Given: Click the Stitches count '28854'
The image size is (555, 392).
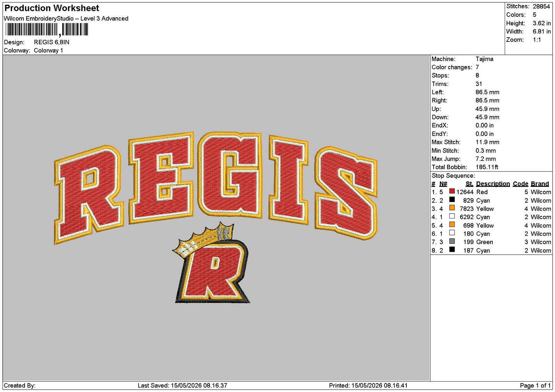Looking at the screenshot, I should [x=541, y=7].
